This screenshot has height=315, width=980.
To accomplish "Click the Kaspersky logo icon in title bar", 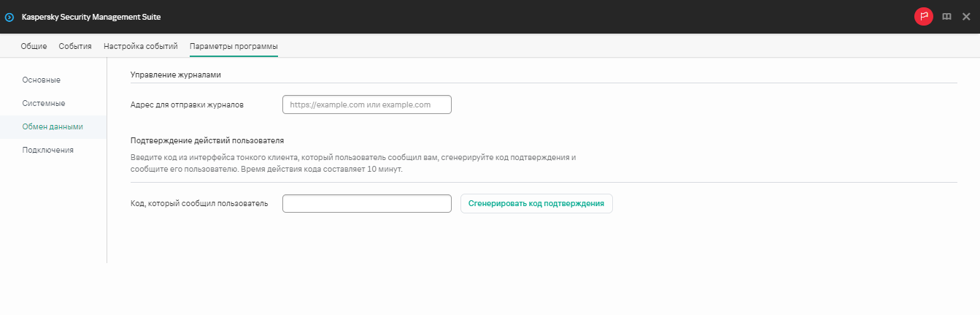I will click(9, 17).
